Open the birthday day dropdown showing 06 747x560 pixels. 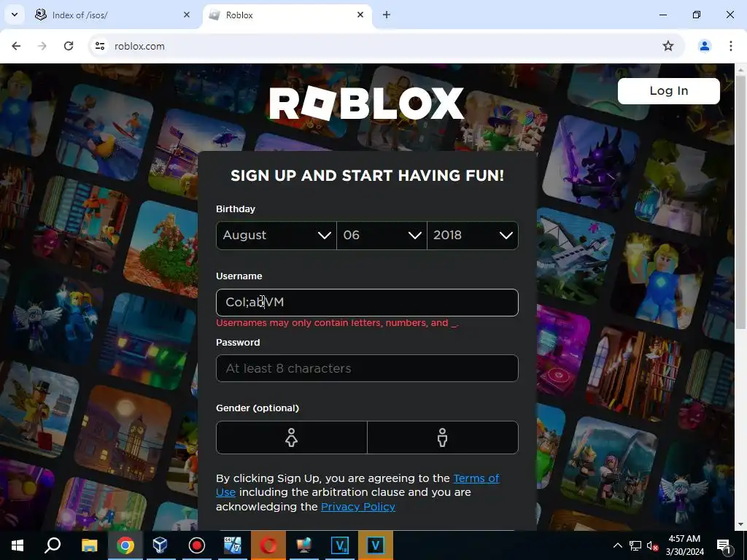pos(382,236)
